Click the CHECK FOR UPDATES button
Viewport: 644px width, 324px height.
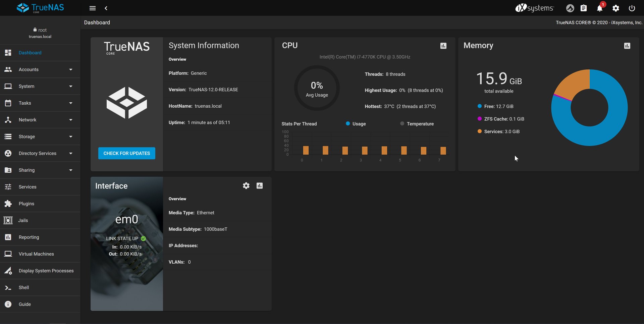pyautogui.click(x=127, y=153)
